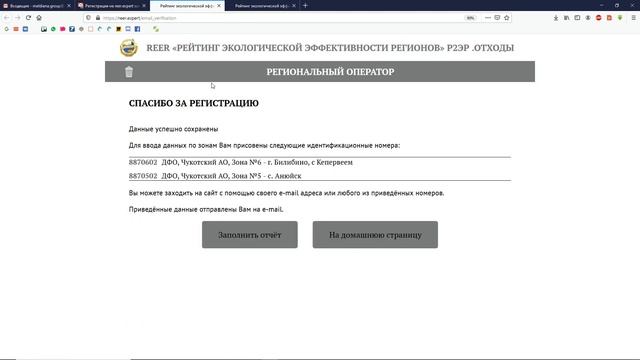The width and height of the screenshot is (640, 360).
Task: Open the browser home page icon
Action: 39,18
